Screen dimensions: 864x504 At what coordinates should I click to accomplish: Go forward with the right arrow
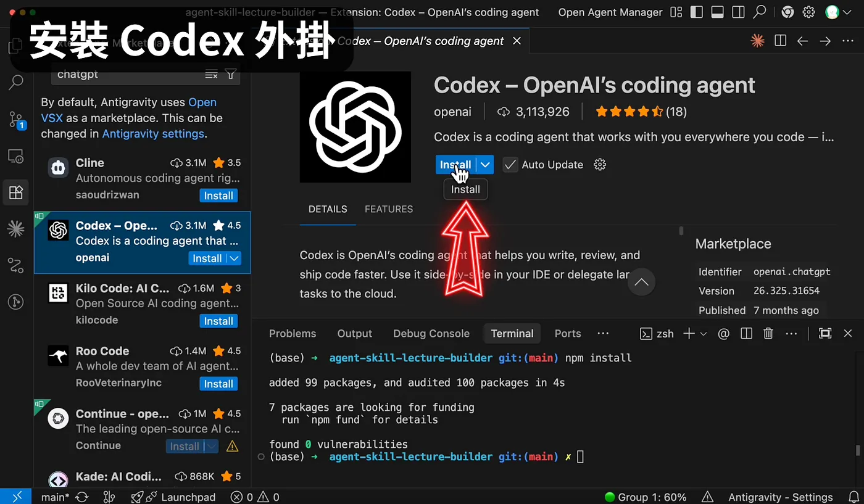[x=825, y=41]
